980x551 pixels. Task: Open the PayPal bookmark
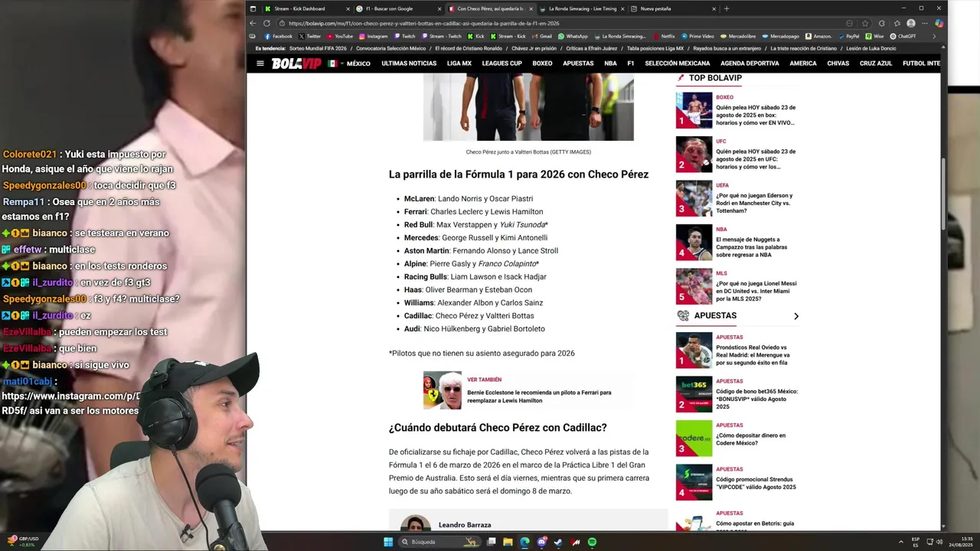tap(849, 36)
